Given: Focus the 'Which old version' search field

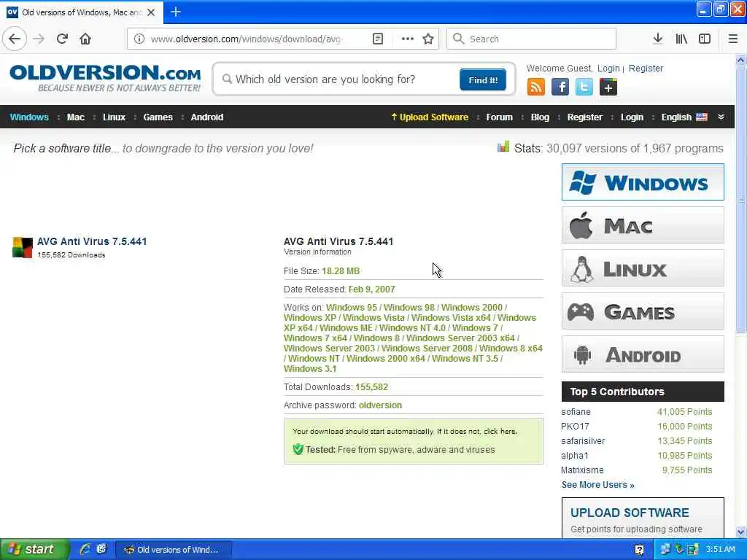Looking at the screenshot, I should pos(338,79).
